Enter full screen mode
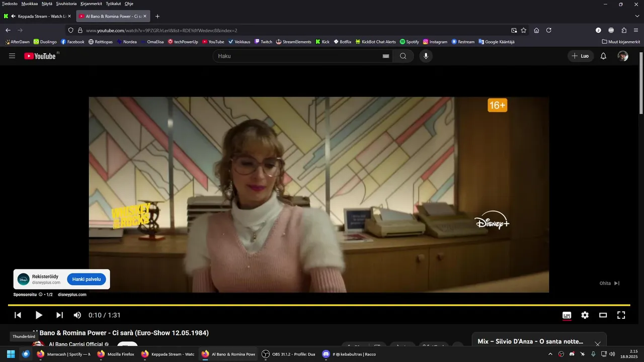 click(x=621, y=315)
